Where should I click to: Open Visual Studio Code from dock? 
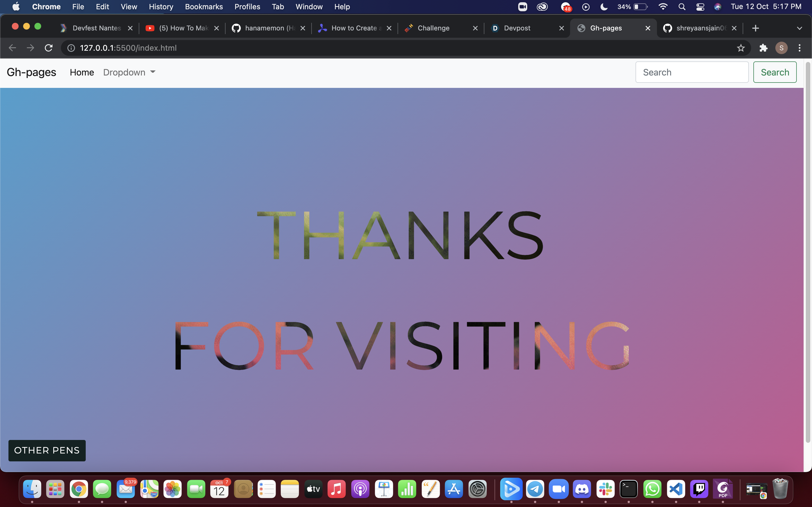[x=676, y=489]
